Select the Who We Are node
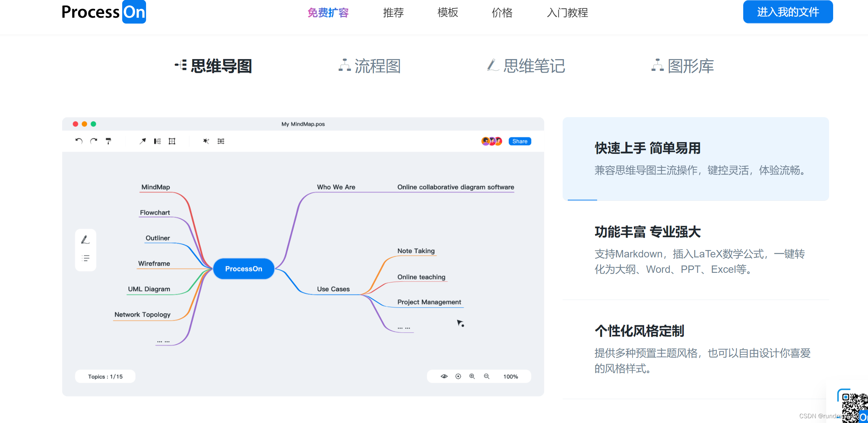The image size is (868, 423). 336,187
